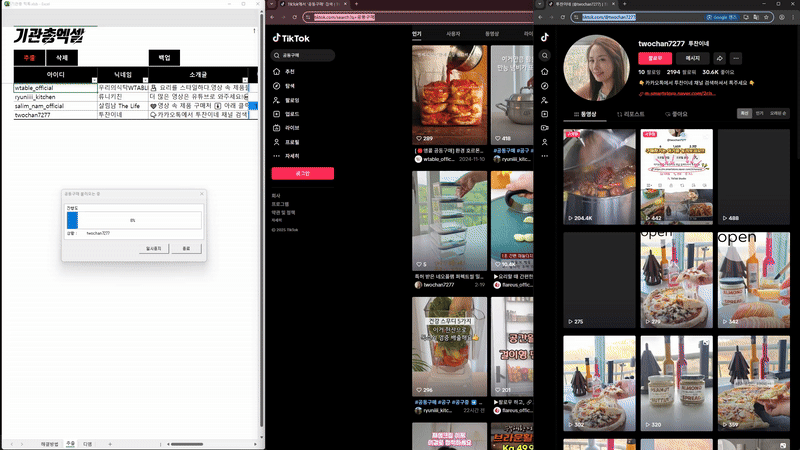Select the 사용자 search results tab
The height and width of the screenshot is (450, 800).
pos(453,34)
